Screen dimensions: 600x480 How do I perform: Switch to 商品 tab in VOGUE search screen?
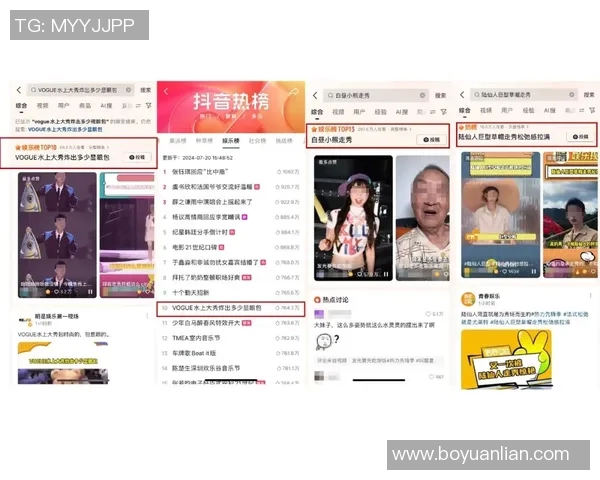[x=85, y=106]
